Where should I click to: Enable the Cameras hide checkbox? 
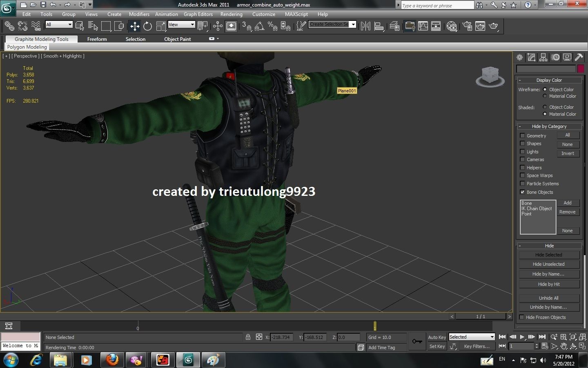pyautogui.click(x=522, y=159)
